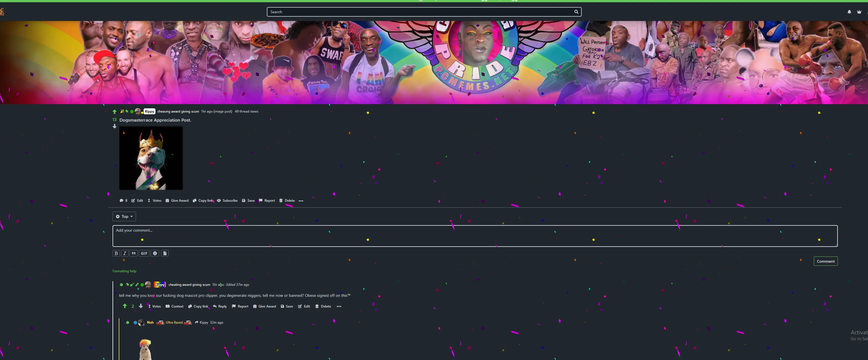Expand the Top sort order dropdown
Image resolution: width=868 pixels, height=360 pixels.
[124, 216]
